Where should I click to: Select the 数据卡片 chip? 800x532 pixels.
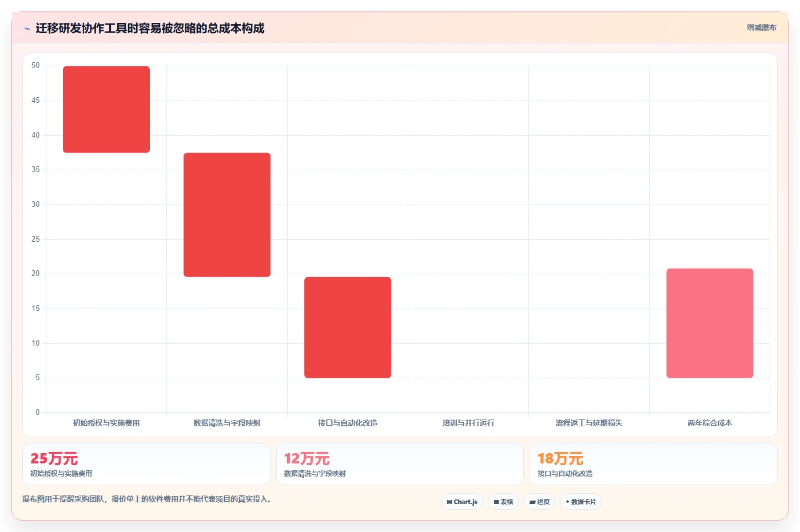click(581, 502)
